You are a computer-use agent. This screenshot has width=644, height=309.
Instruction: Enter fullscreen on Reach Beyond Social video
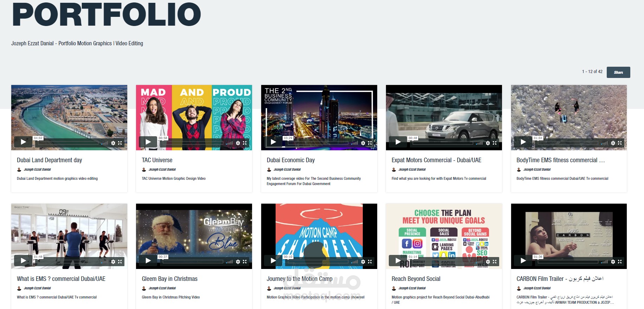click(x=495, y=262)
